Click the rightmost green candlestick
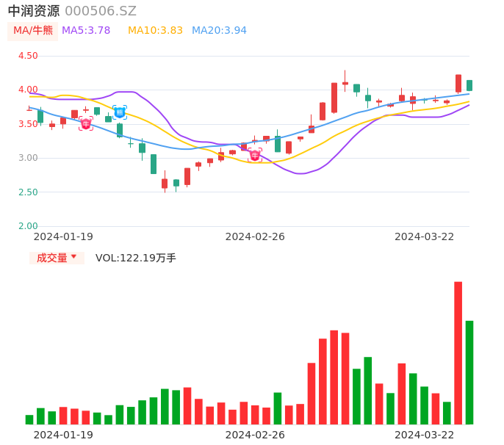The image size is (504, 445). coord(469,85)
